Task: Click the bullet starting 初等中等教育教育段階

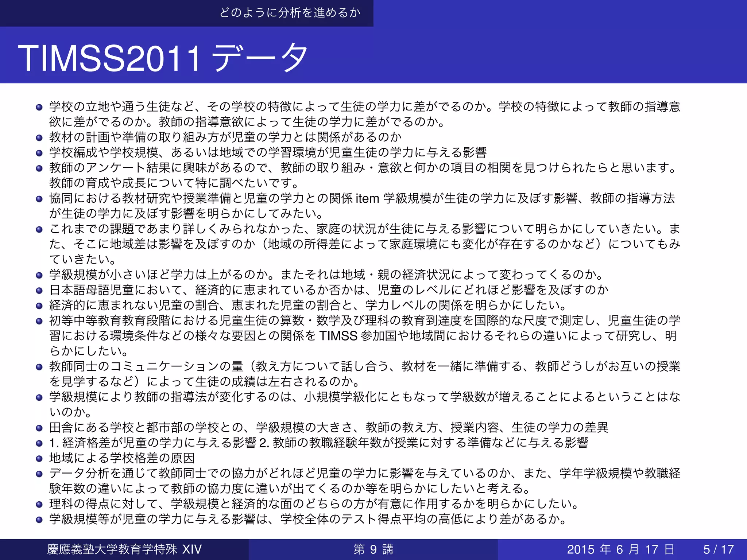Action: point(365,335)
